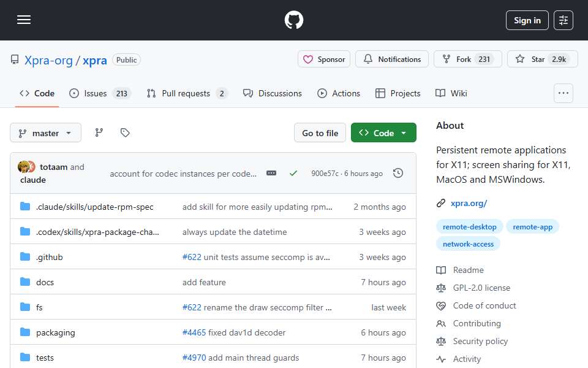This screenshot has width=588, height=368.
Task: Open the packaging folder
Action: (x=56, y=332)
